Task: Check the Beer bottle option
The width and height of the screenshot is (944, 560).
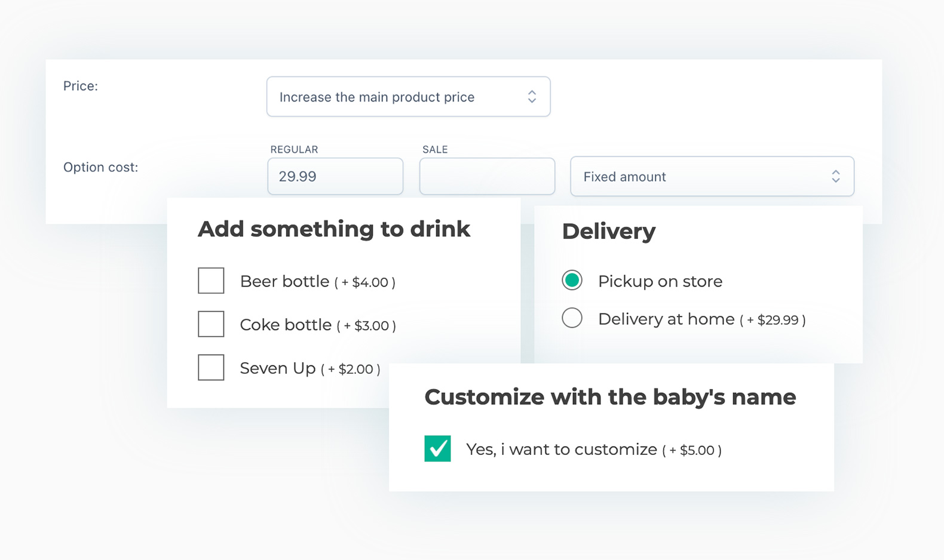Action: [x=210, y=281]
